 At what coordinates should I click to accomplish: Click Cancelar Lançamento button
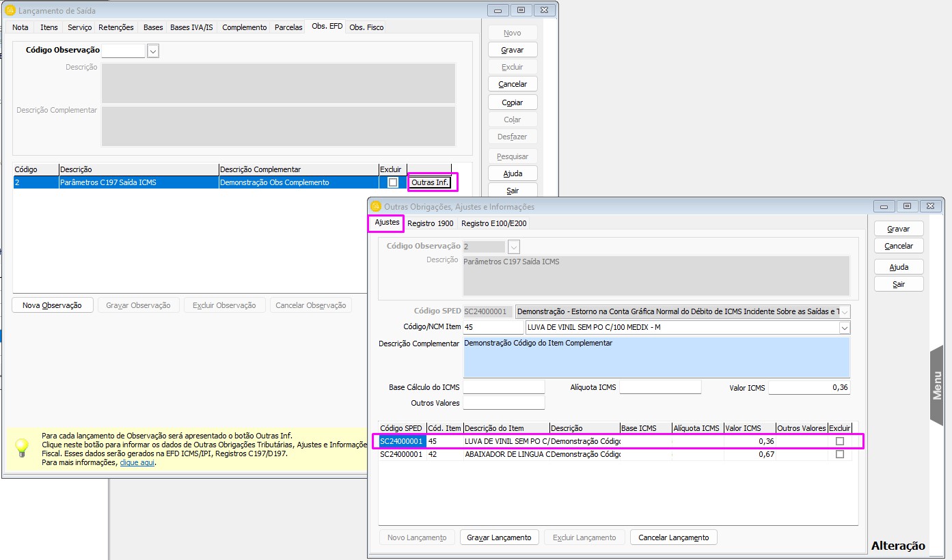[x=673, y=537]
